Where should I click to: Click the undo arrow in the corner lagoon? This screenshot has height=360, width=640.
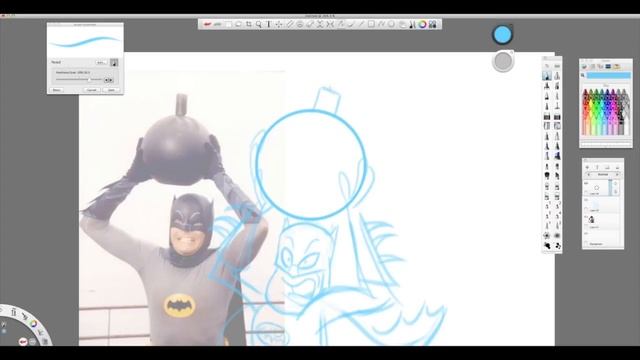23,341
